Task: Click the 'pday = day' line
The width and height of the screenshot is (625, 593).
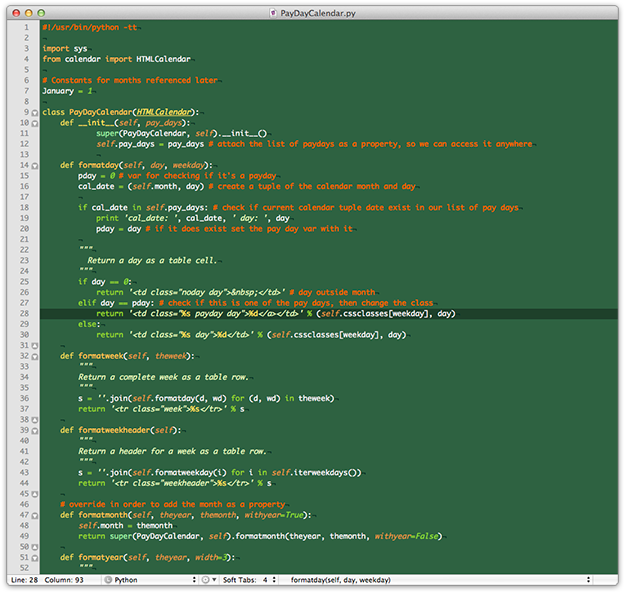Action: [118, 229]
